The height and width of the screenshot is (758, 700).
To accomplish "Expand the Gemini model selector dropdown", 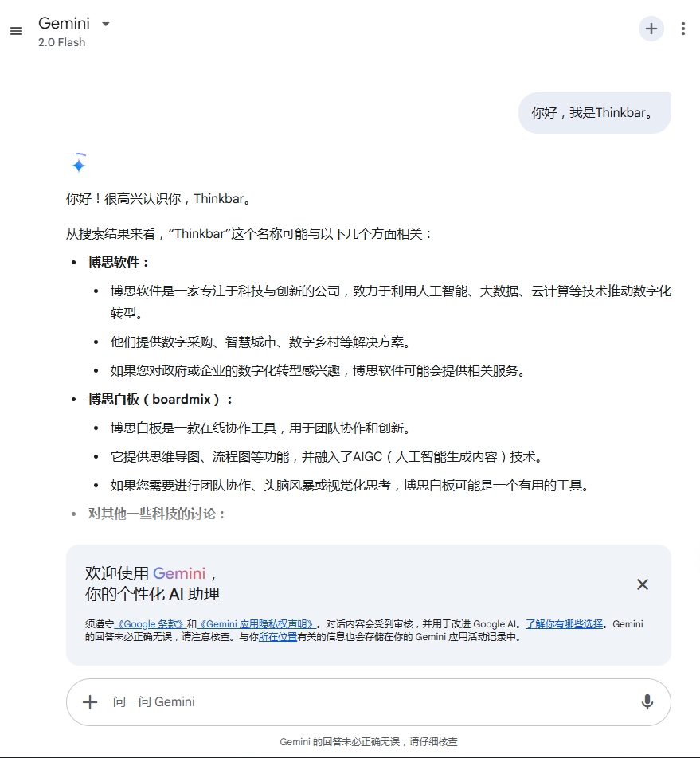I will tap(106, 24).
